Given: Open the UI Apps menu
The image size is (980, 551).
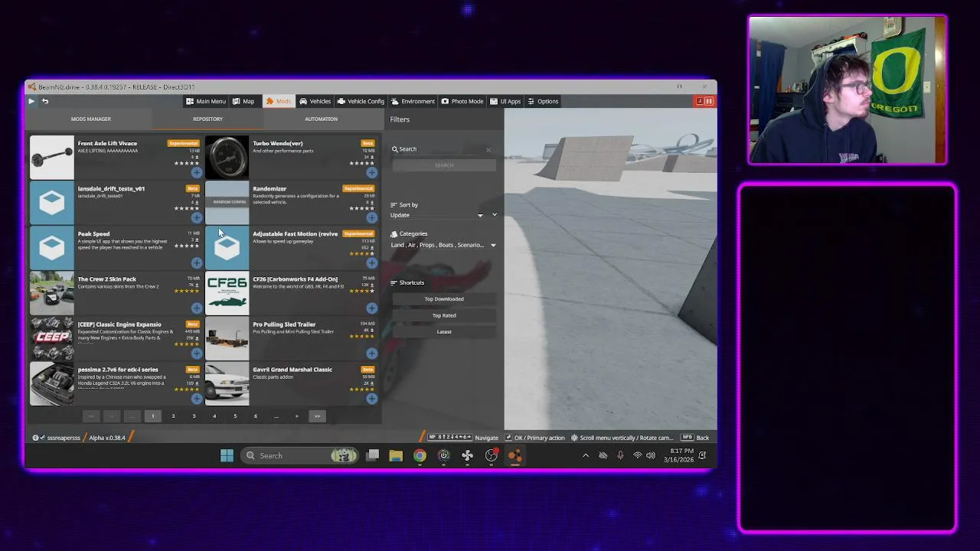Looking at the screenshot, I should 505,101.
